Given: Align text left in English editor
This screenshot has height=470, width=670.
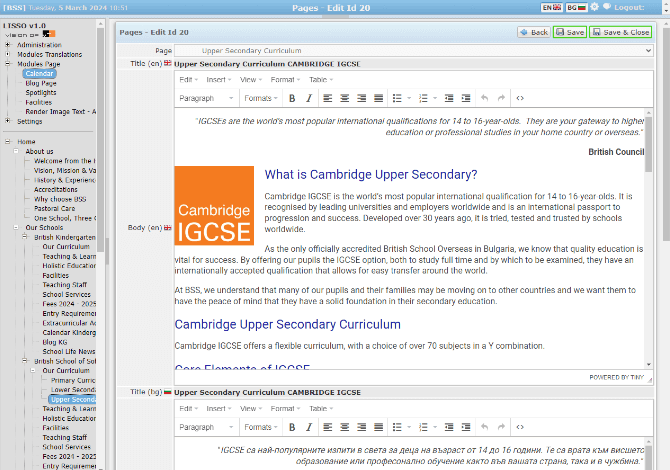Looking at the screenshot, I should pyautogui.click(x=327, y=98).
